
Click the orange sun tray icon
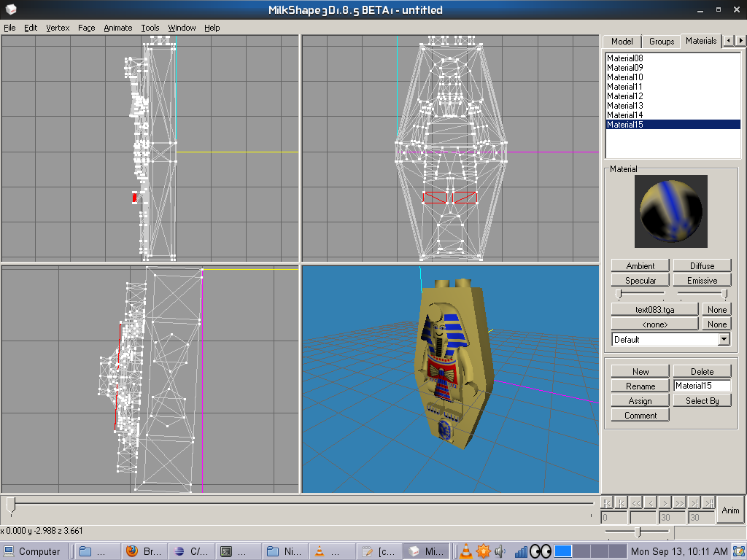pyautogui.click(x=483, y=551)
